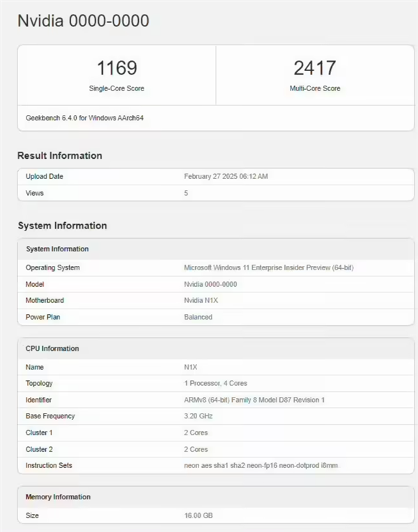Click the 'Model' row label
The width and height of the screenshot is (418, 532).
[x=35, y=284]
